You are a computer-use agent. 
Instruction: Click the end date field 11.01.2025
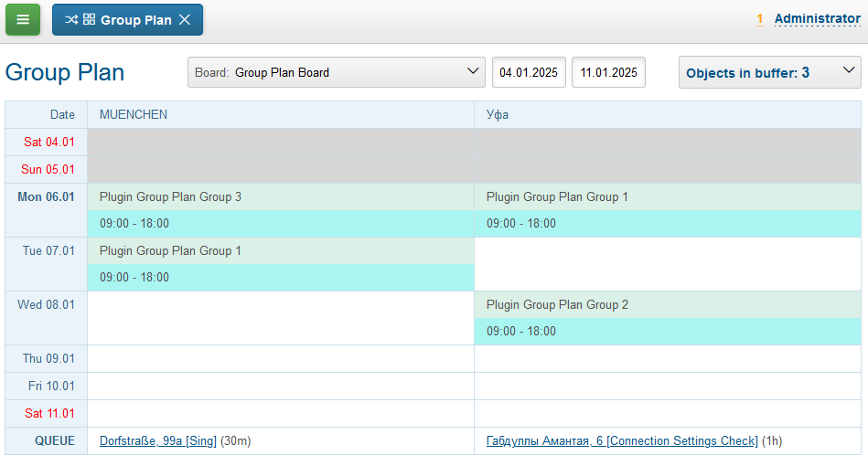(608, 72)
